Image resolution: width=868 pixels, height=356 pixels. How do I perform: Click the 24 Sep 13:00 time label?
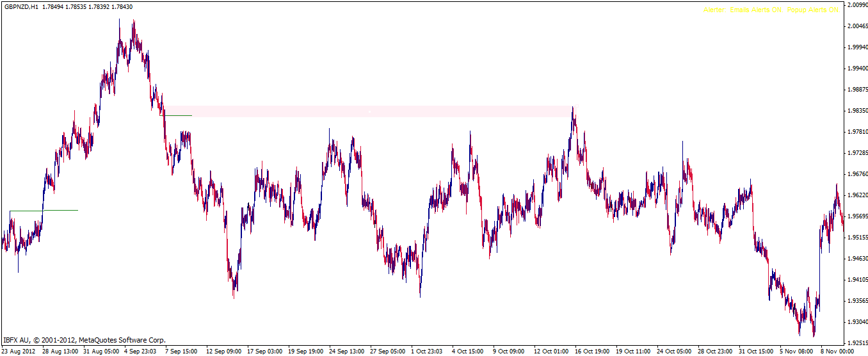coord(346,352)
